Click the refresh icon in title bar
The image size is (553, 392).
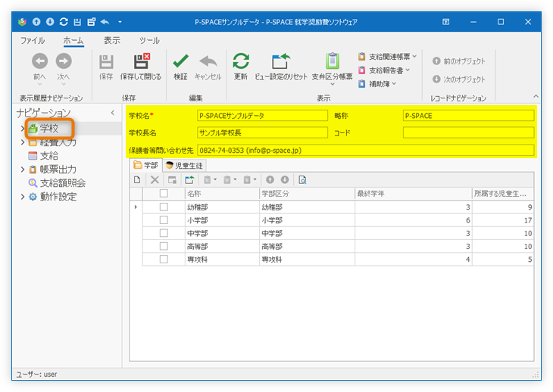coord(64,22)
